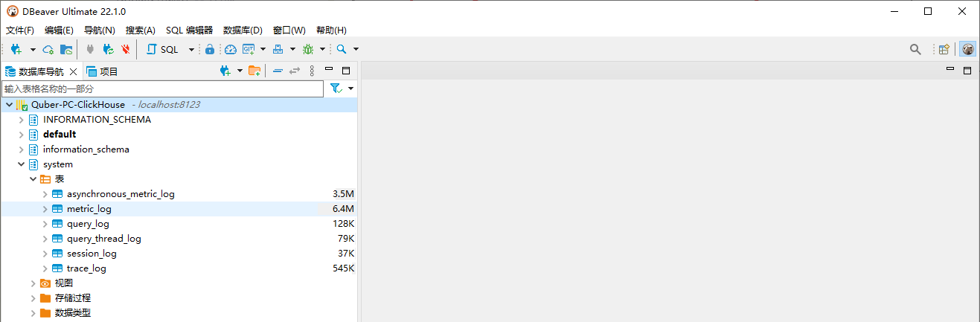The width and height of the screenshot is (980, 322).
Task: Click the new folder icon in navigator
Action: (x=254, y=71)
